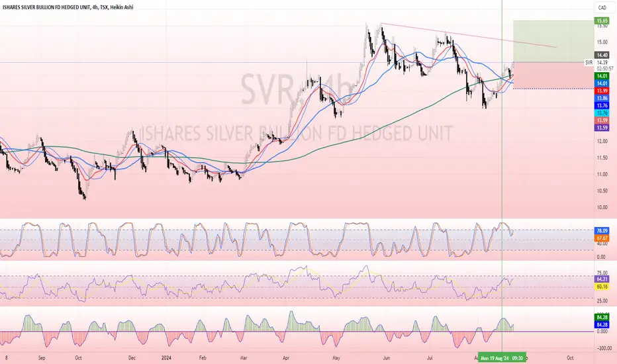Select the green vertical line drawing
Viewport: 617px width, 364px height.
[502, 177]
